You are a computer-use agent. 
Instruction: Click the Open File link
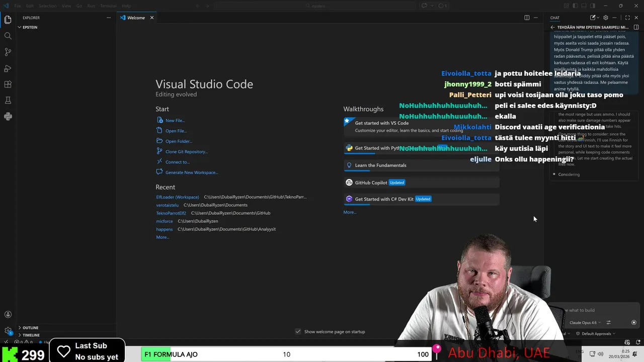[x=176, y=131]
